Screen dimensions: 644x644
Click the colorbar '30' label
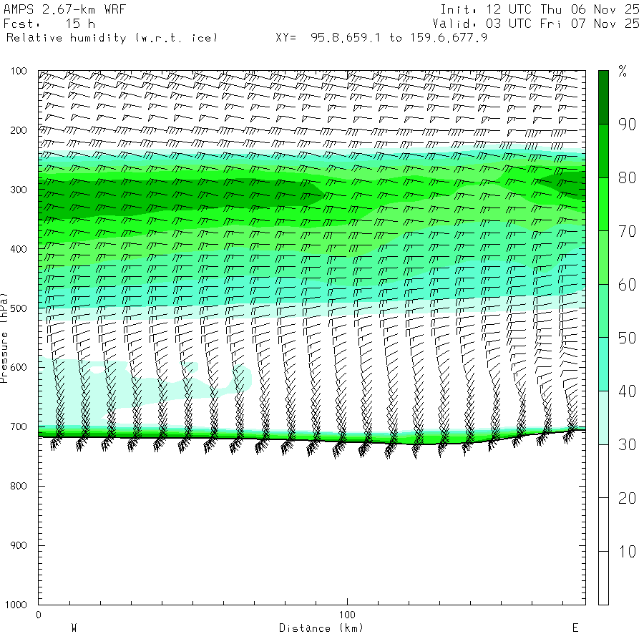(x=627, y=445)
